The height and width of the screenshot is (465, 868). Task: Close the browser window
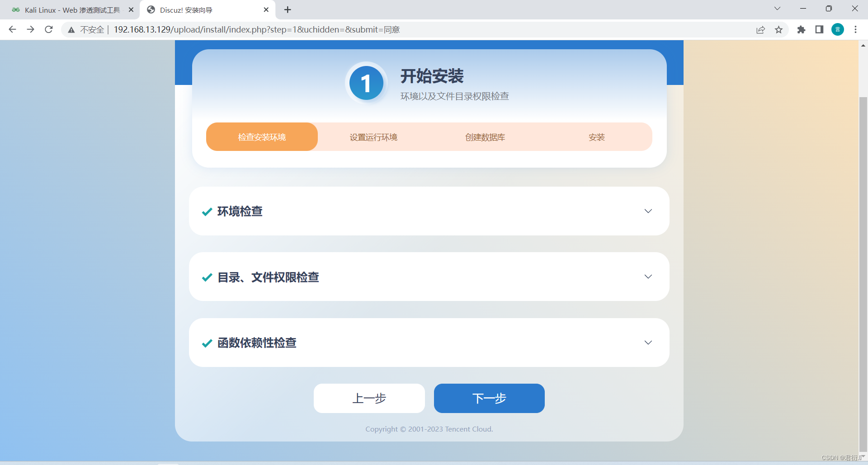coord(855,9)
